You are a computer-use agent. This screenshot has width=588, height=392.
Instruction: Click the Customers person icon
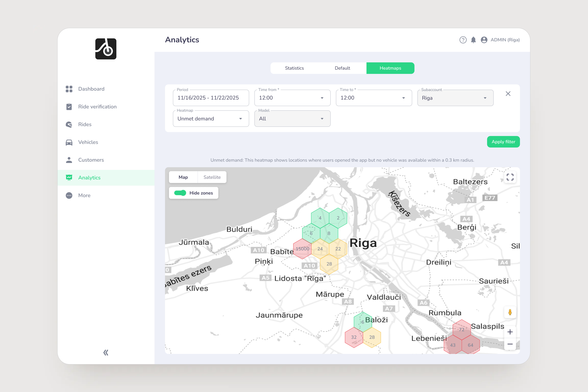[69, 160]
